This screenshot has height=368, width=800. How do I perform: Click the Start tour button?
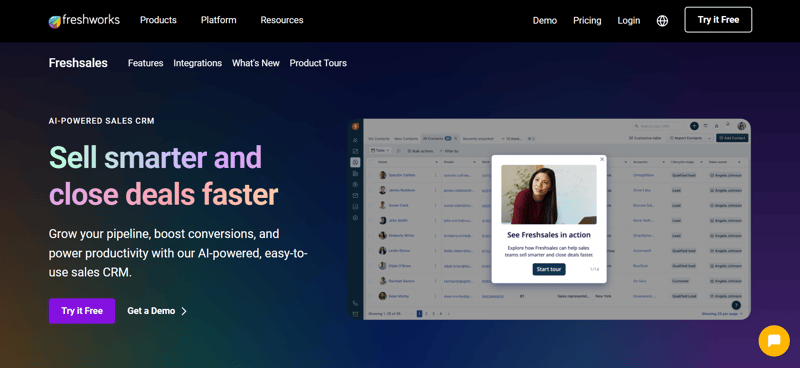click(x=549, y=269)
